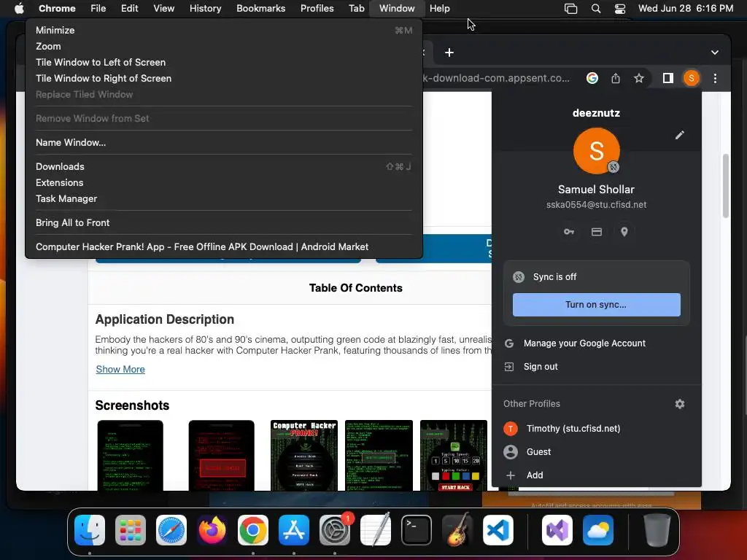
Task: Open Task Manager from the Window menu
Action: click(x=224, y=198)
